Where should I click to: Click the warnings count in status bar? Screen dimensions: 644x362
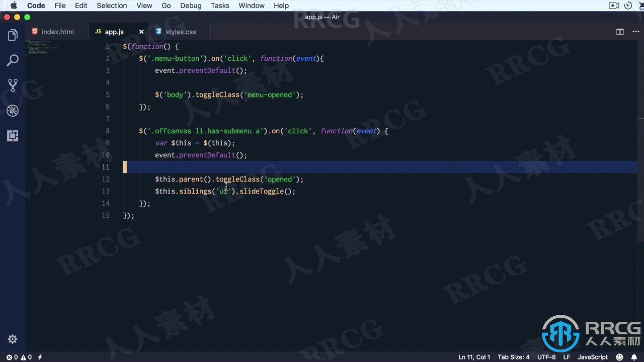(x=26, y=357)
